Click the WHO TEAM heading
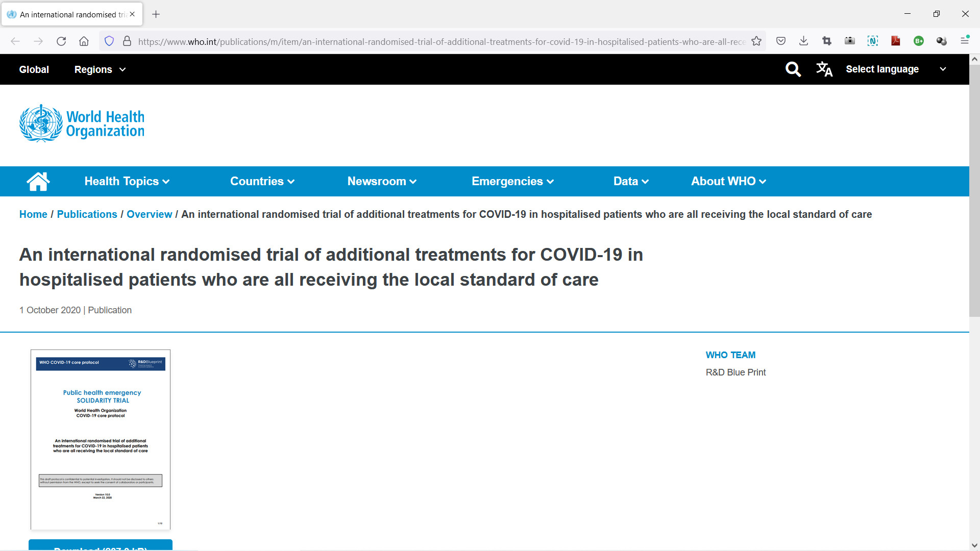 coord(730,355)
